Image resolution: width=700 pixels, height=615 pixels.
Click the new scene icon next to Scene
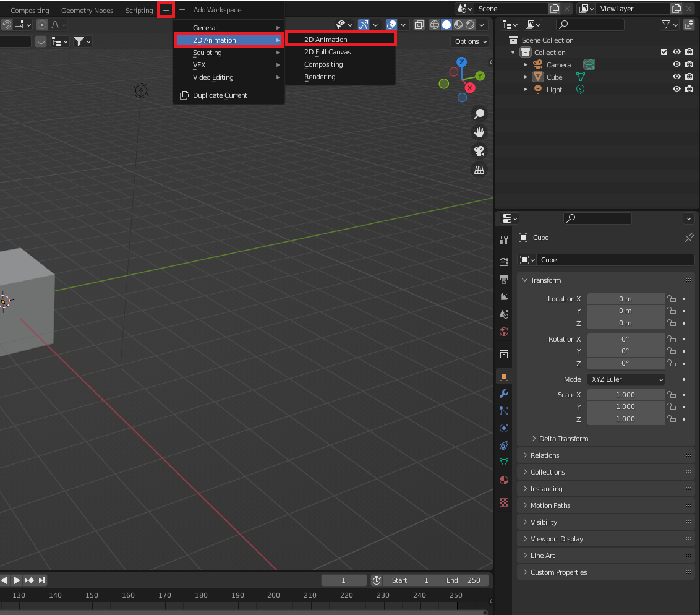tap(555, 9)
